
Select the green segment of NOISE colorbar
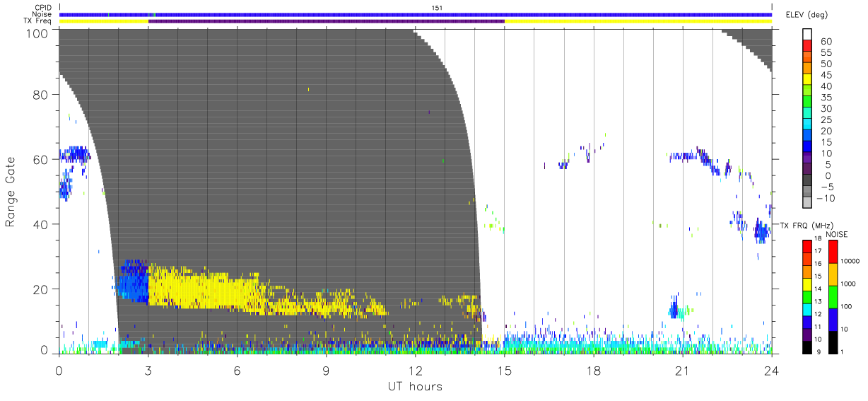click(x=833, y=297)
